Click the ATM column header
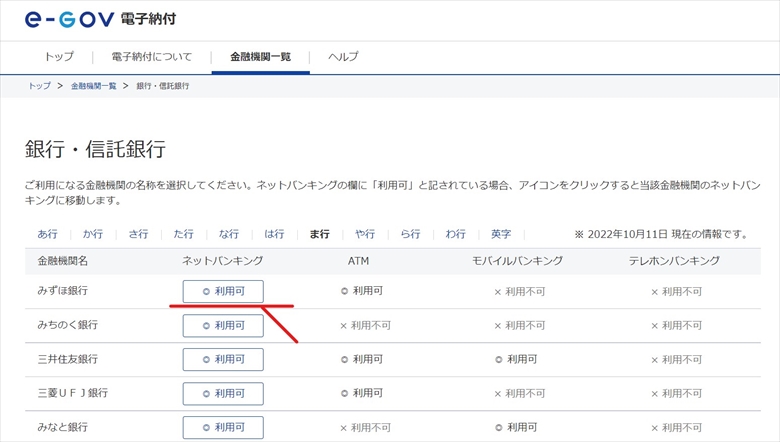The width and height of the screenshot is (780, 442). tap(358, 261)
